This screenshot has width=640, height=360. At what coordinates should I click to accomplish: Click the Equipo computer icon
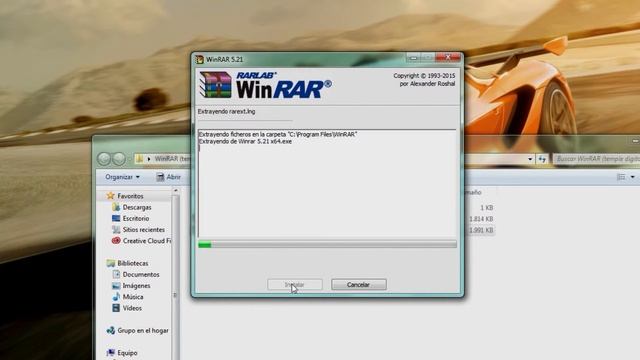pos(111,353)
